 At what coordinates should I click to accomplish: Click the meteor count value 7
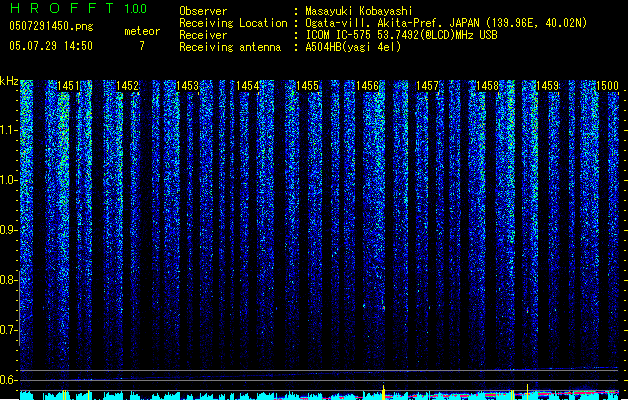[x=142, y=46]
